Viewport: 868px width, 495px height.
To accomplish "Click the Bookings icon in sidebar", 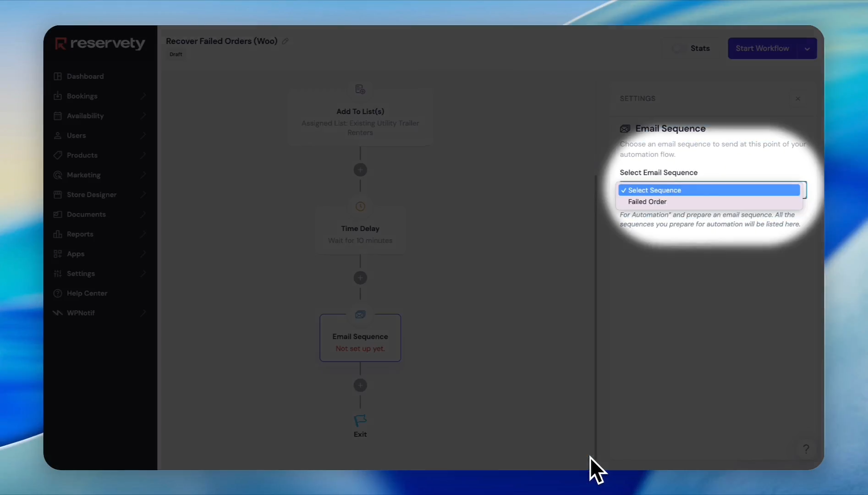I will coord(58,96).
